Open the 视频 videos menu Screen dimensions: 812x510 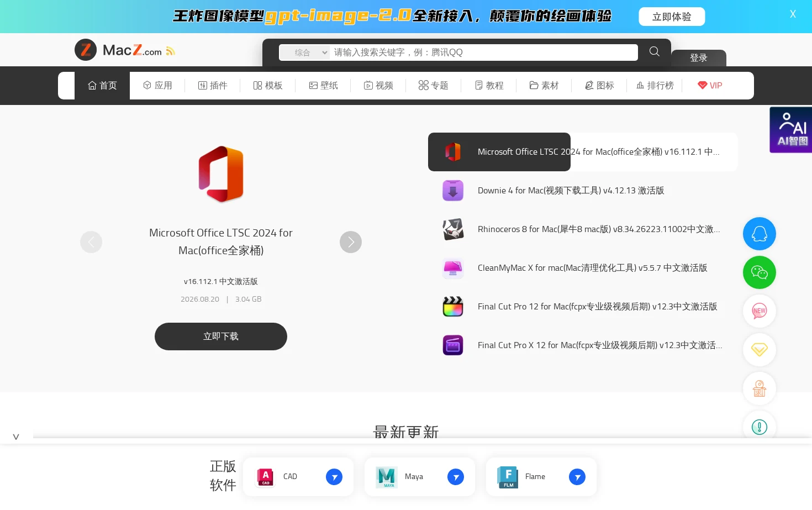pos(378,86)
